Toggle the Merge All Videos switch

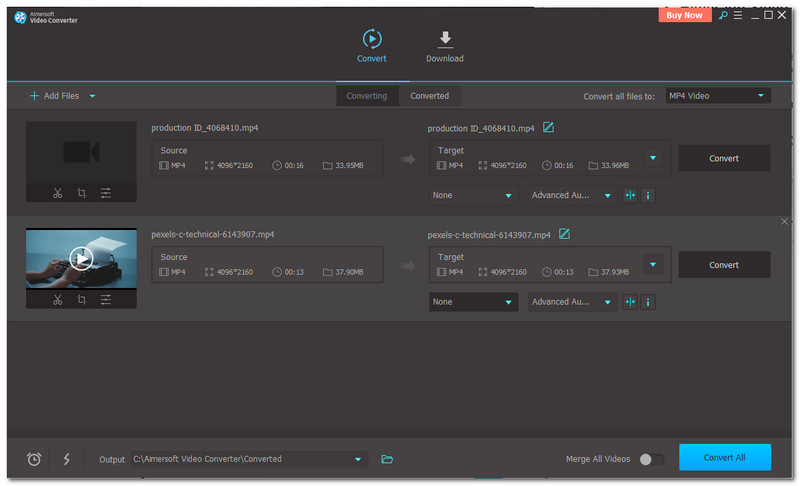(651, 459)
